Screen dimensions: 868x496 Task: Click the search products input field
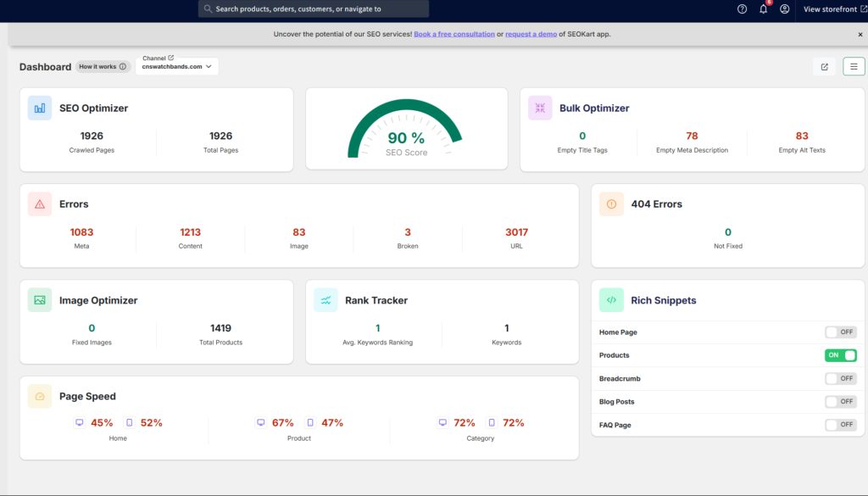click(314, 9)
